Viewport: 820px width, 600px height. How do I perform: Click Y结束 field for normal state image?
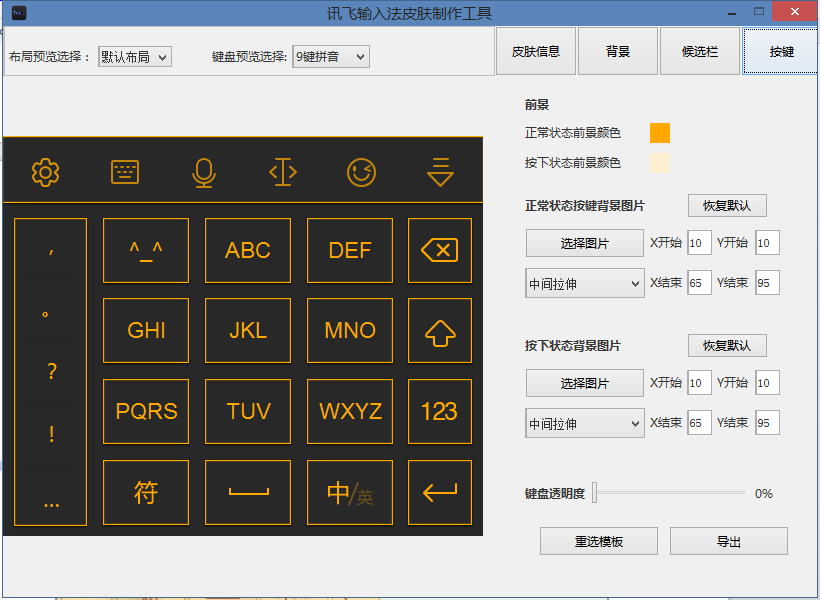pos(767,283)
